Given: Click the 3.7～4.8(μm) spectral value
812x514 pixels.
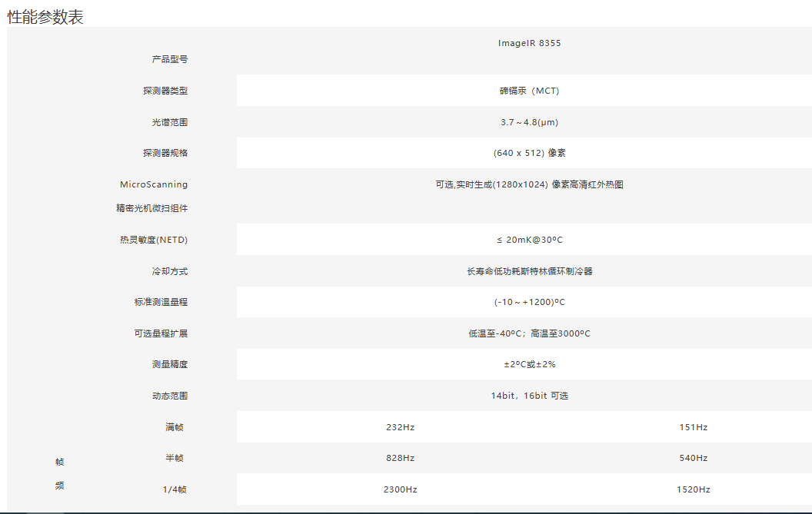Looking at the screenshot, I should click(529, 122).
